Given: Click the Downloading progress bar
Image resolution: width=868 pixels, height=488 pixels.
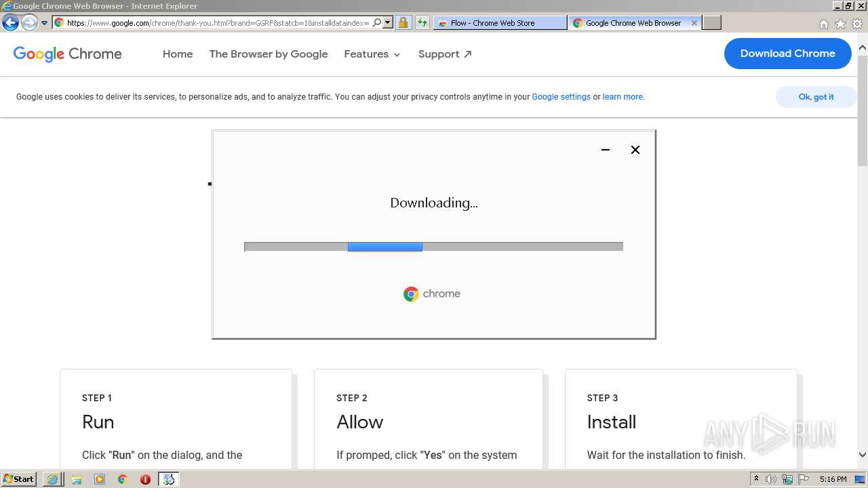Looking at the screenshot, I should pos(433,247).
